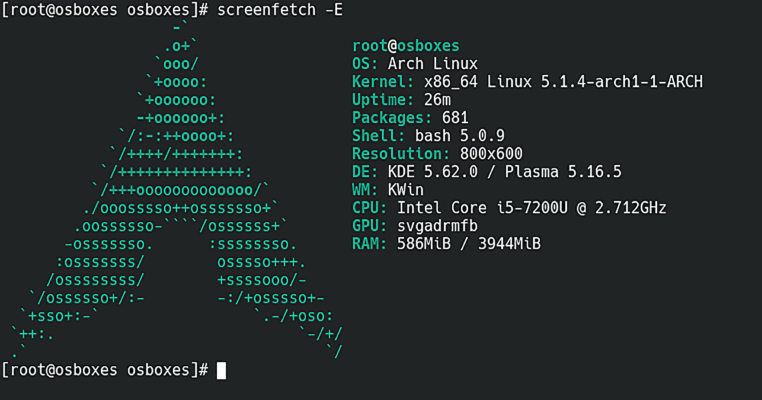Click the "WM: KWin" line
The image size is (762, 400).
point(391,190)
